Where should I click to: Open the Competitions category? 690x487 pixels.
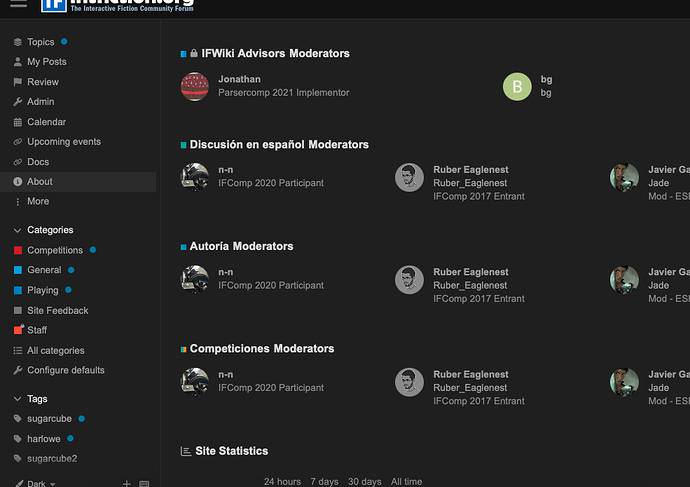[x=55, y=250]
